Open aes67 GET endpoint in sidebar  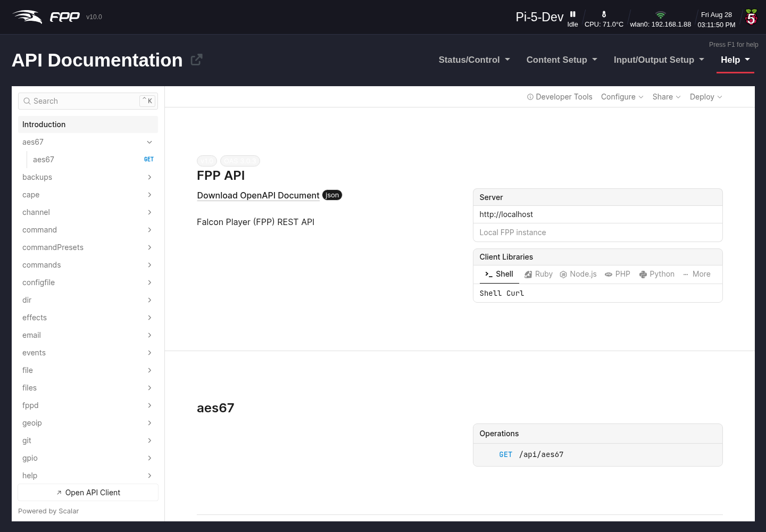[x=93, y=160]
